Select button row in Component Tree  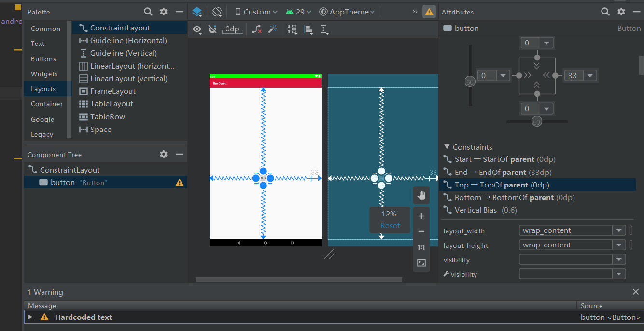(x=106, y=183)
